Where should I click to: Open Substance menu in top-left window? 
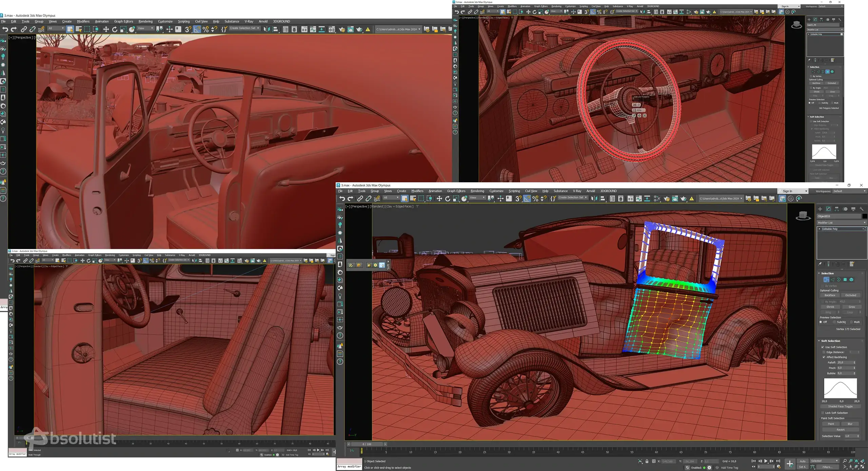click(x=232, y=21)
